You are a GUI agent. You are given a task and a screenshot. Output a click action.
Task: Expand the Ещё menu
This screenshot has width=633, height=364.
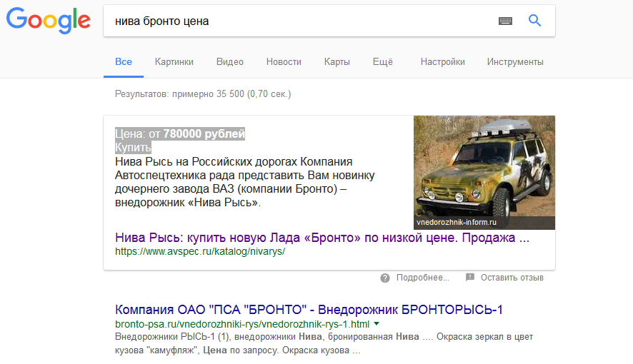[x=383, y=61]
